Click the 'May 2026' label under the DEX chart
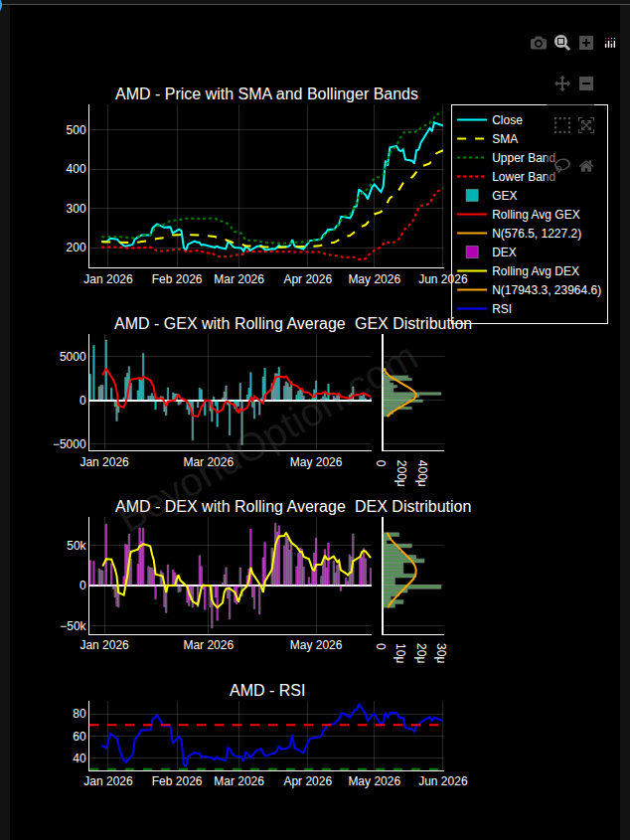 [x=316, y=645]
